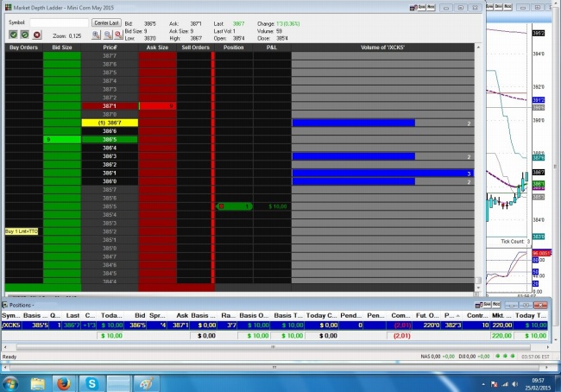Viewport: 561px width, 392px height.
Task: Click the Action Center flag tray icon
Action: 495,384
